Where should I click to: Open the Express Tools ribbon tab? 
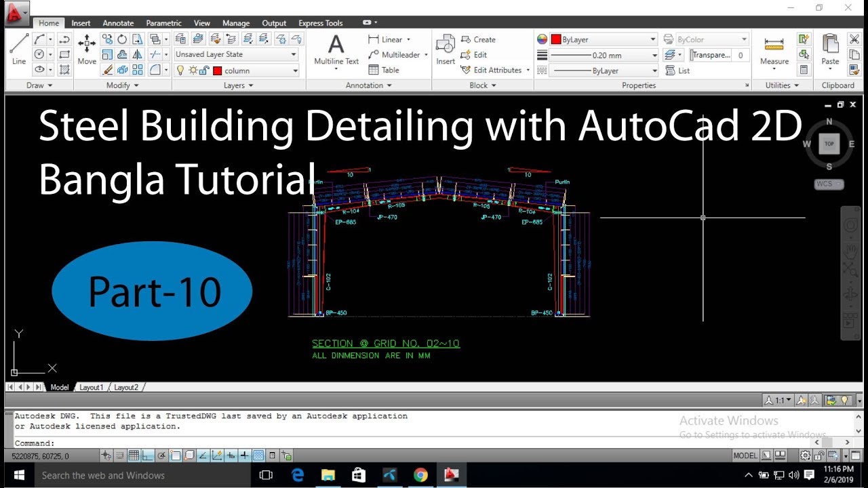[321, 23]
